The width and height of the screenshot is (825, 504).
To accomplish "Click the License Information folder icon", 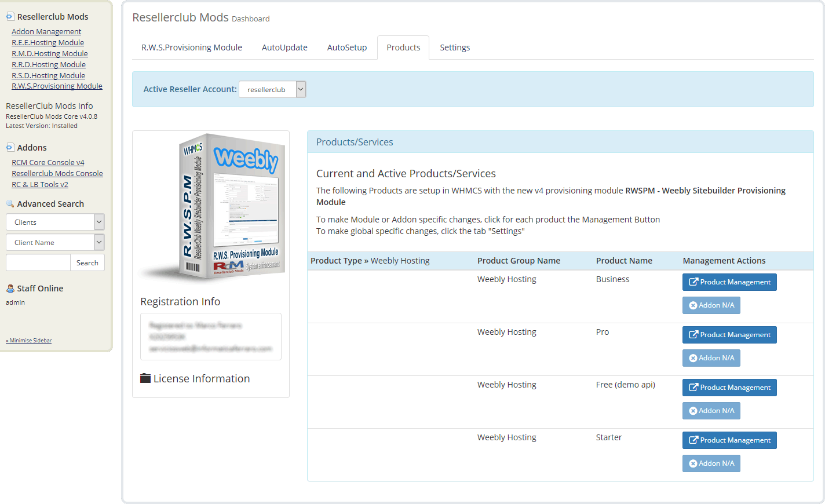I will click(145, 378).
